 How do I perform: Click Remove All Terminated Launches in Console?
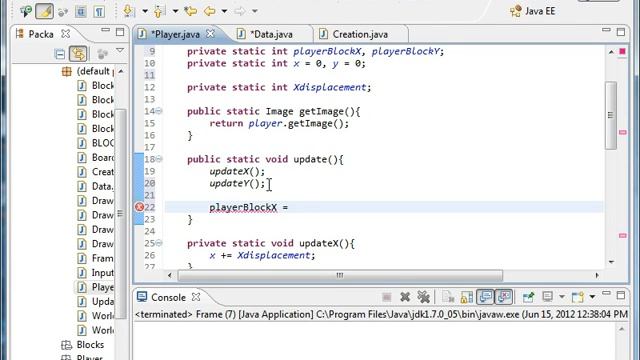click(424, 297)
